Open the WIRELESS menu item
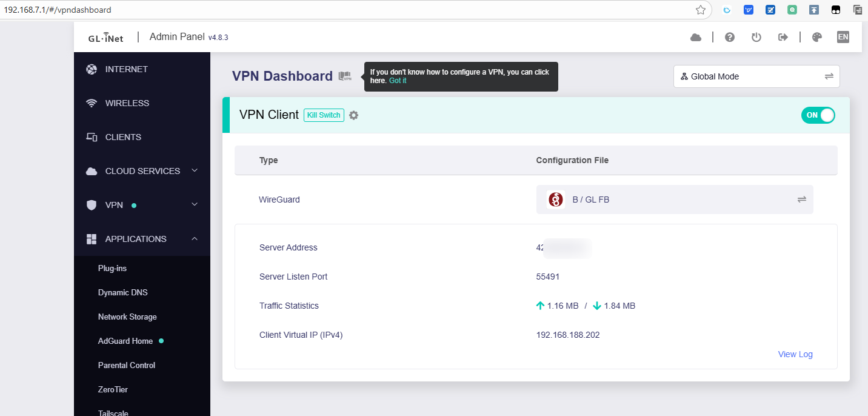868x416 pixels. point(127,103)
